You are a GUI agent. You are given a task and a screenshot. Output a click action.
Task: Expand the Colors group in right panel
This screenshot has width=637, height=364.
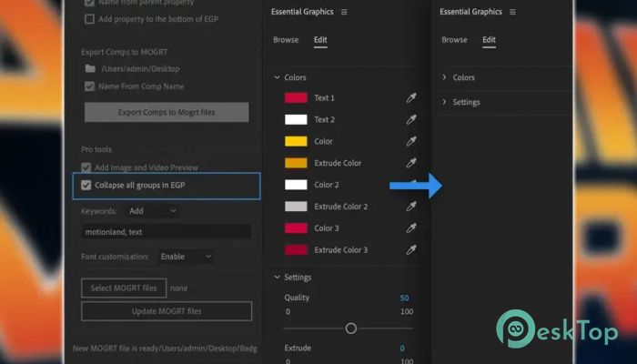(444, 77)
